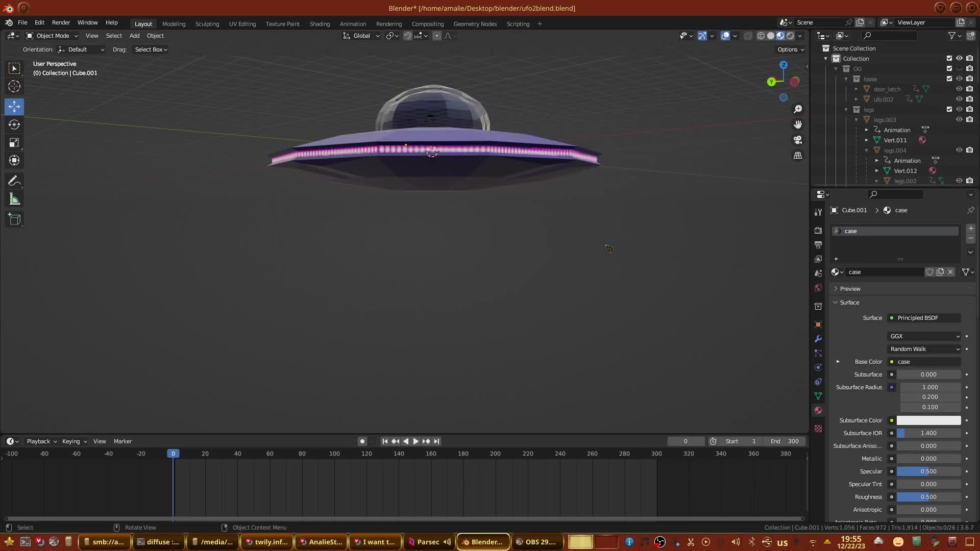Open the GGX distribution dropdown
Image resolution: width=980 pixels, height=551 pixels.
point(924,336)
